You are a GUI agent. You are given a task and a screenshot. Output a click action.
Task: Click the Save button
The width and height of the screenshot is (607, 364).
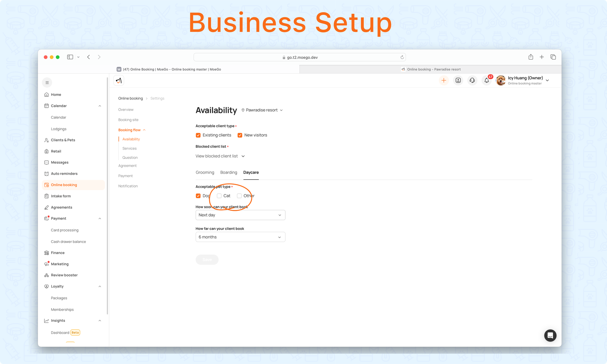point(207,260)
